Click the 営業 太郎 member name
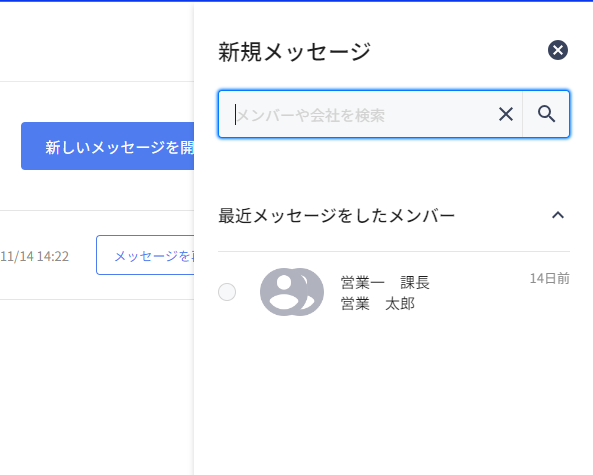This screenshot has height=475, width=593. 377,304
